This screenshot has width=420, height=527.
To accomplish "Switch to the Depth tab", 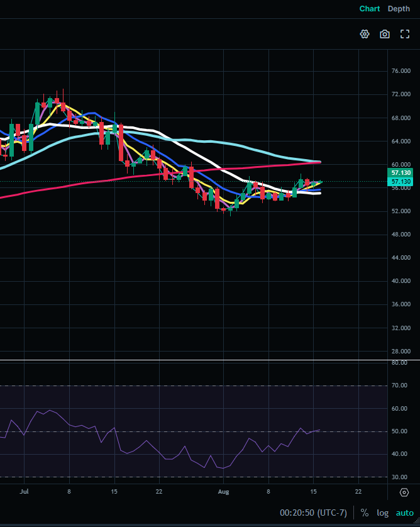I will pos(399,9).
